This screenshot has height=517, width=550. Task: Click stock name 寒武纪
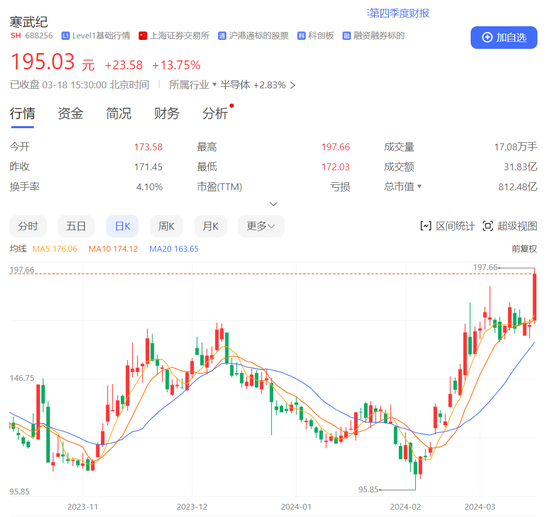coord(29,22)
